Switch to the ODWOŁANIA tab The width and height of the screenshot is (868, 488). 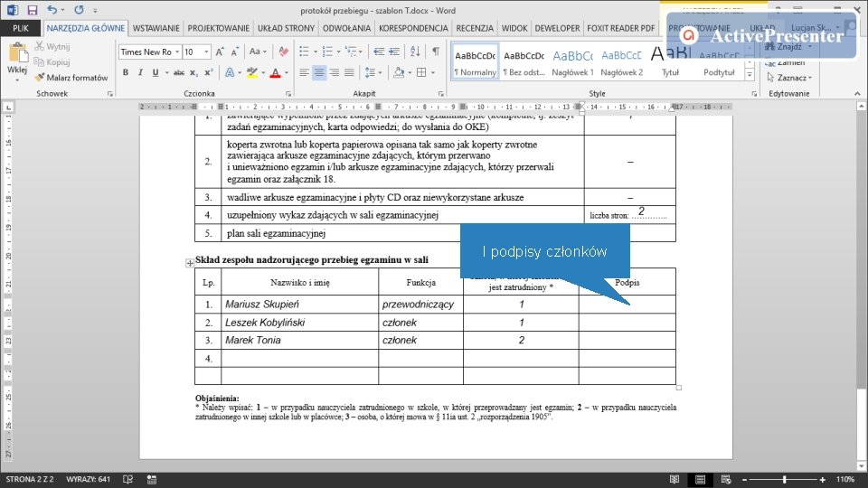(x=346, y=28)
